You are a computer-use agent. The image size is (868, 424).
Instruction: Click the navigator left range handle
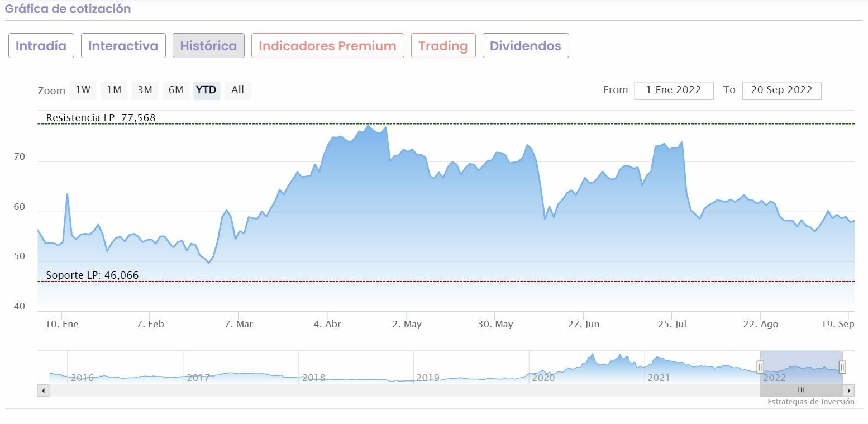coord(760,367)
